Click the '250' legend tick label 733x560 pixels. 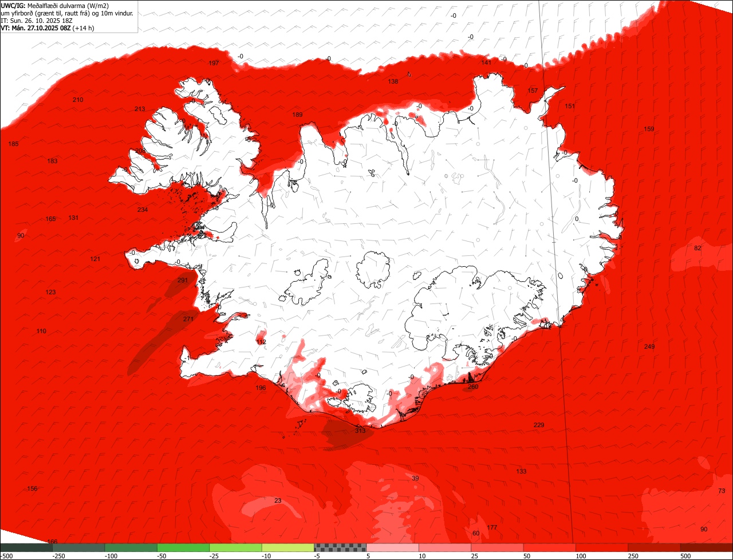(634, 556)
